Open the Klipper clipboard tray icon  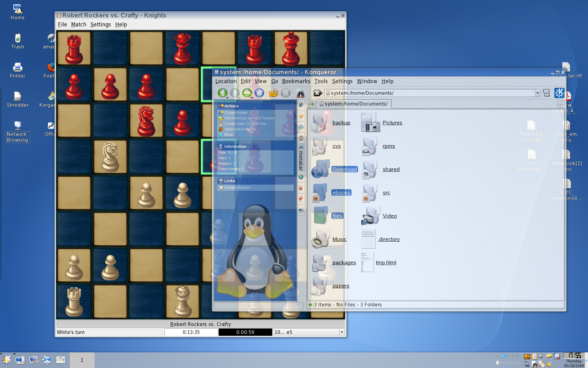click(x=534, y=356)
